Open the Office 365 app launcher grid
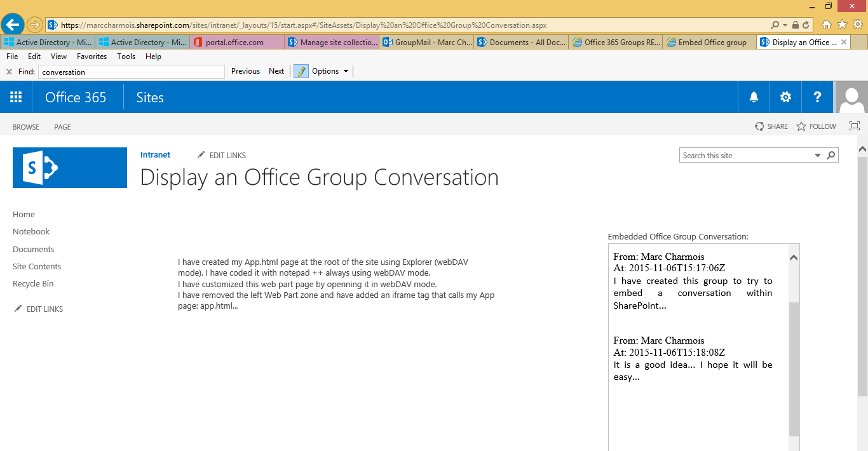Image resolution: width=868 pixels, height=451 pixels. pyautogui.click(x=16, y=97)
